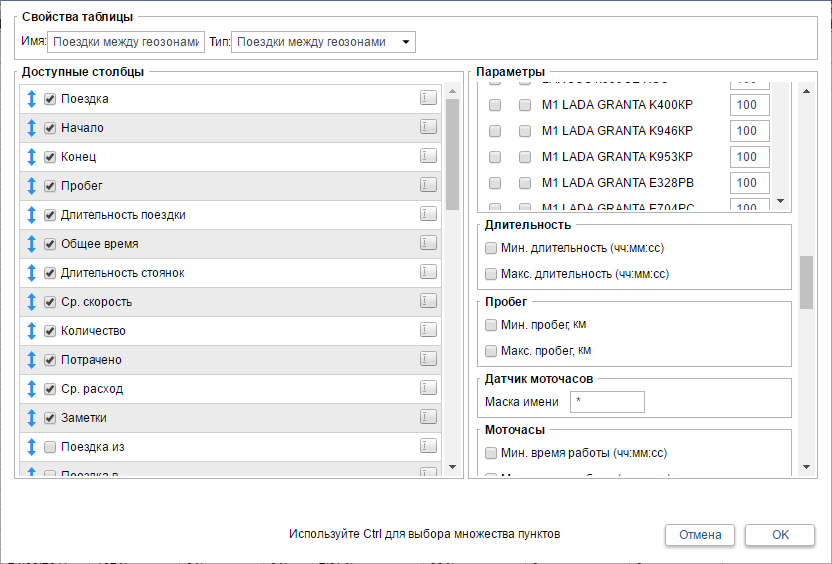This screenshot has height=564, width=832.
Task: Click down arrow of available columns scrollbar
Action: click(x=452, y=467)
